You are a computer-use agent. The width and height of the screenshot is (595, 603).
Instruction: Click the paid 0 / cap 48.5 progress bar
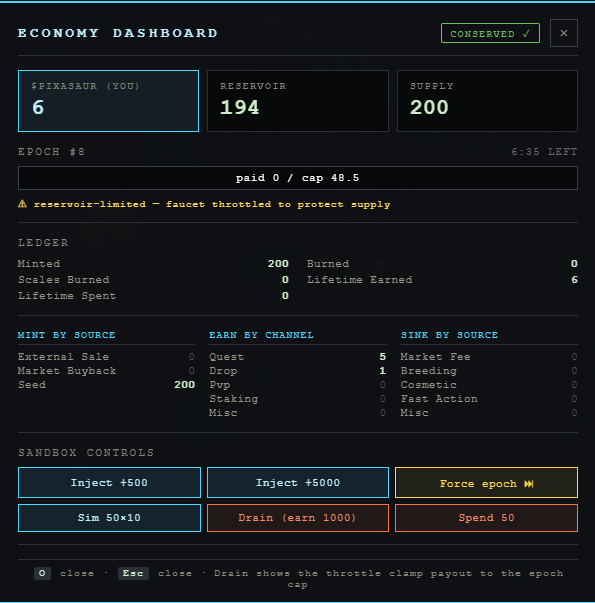[298, 178]
